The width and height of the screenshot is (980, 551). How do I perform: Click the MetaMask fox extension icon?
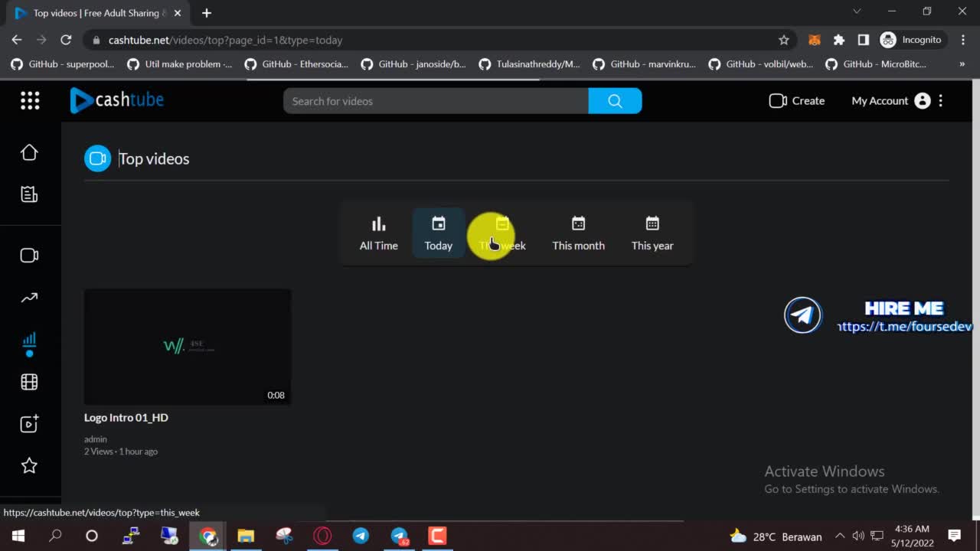(815, 40)
